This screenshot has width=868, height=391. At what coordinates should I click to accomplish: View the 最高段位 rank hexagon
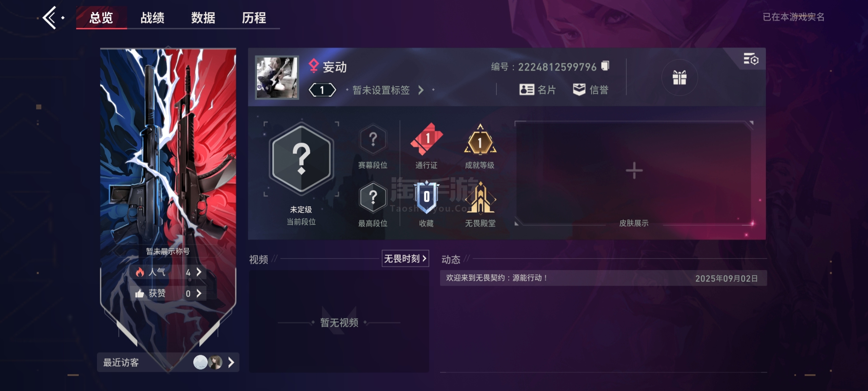pos(373,198)
